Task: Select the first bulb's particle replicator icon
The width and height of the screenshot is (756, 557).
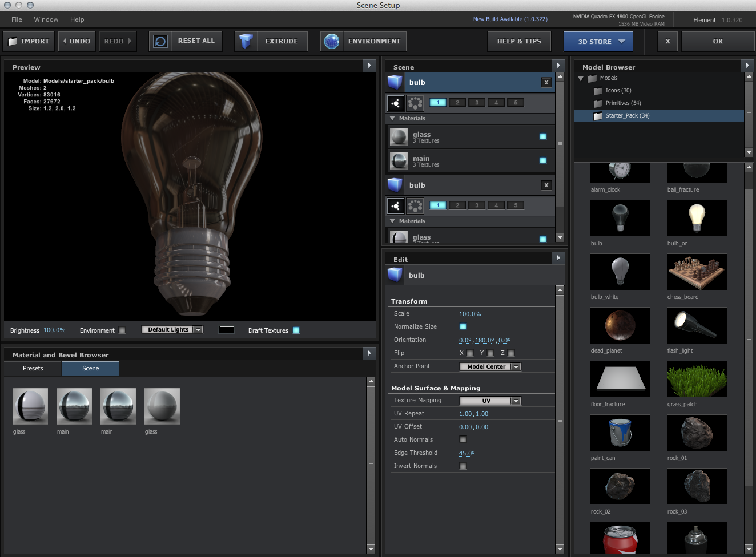Action: [x=396, y=103]
